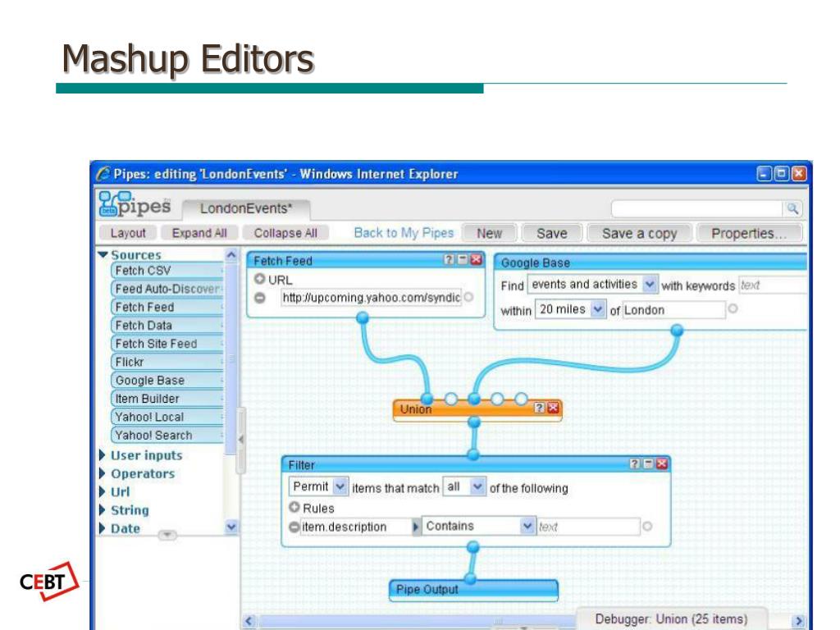
Task: Click the Layout button
Action: (128, 233)
